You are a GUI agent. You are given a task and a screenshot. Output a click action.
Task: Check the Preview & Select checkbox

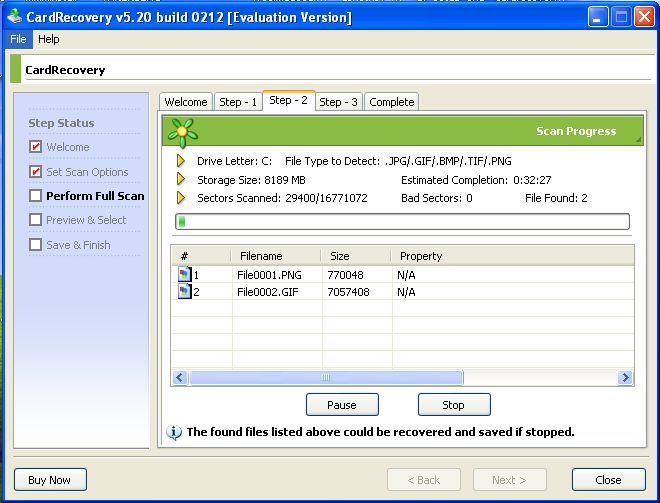click(35, 219)
